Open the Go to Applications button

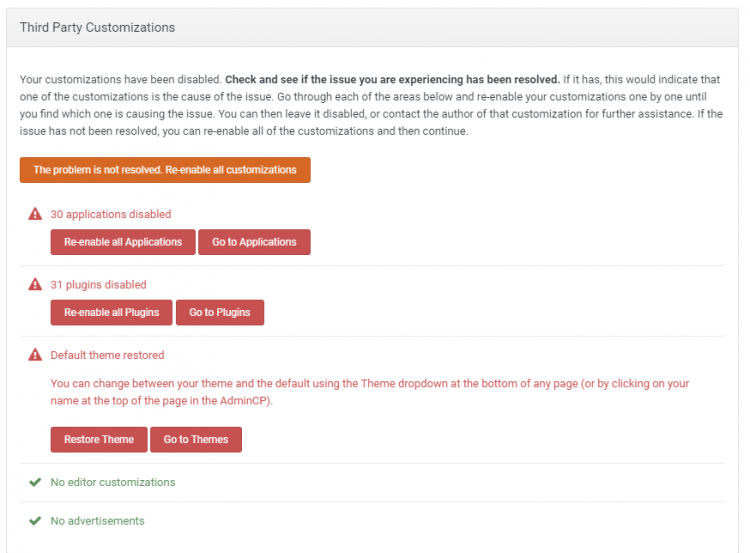[x=254, y=242]
